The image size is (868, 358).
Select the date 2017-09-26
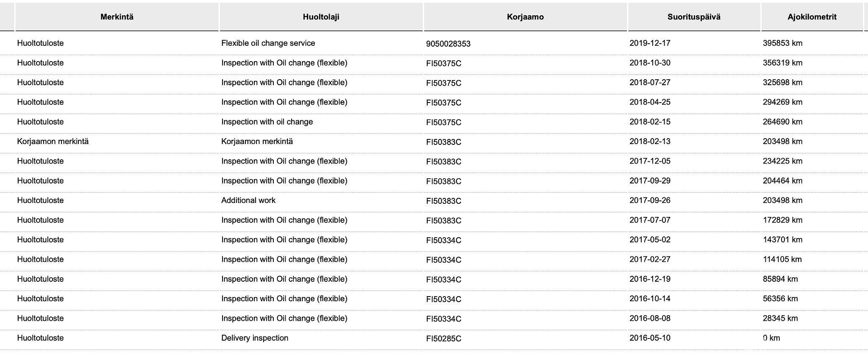pyautogui.click(x=650, y=200)
